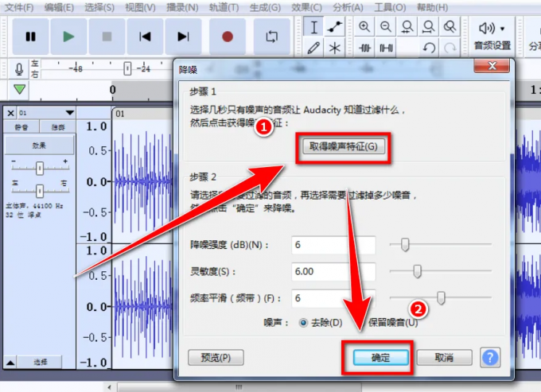The height and width of the screenshot is (392, 541).
Task: Click the 灵敏度 slider thumb
Action: [x=417, y=271]
